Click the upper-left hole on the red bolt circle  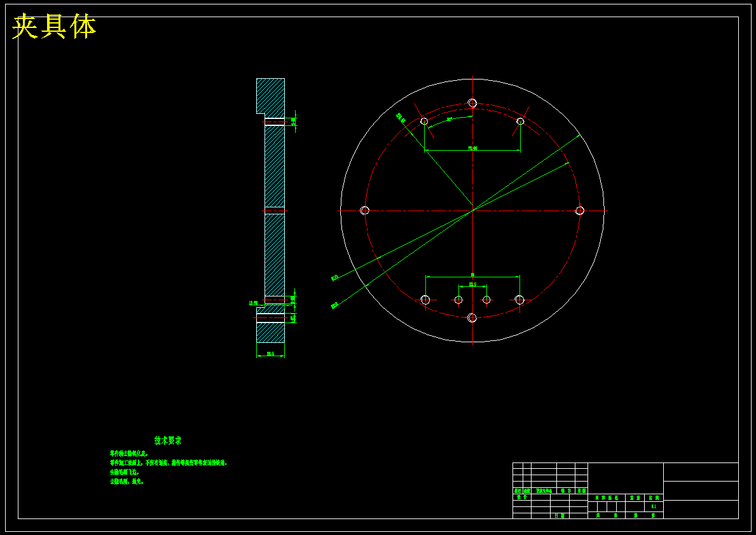click(424, 121)
